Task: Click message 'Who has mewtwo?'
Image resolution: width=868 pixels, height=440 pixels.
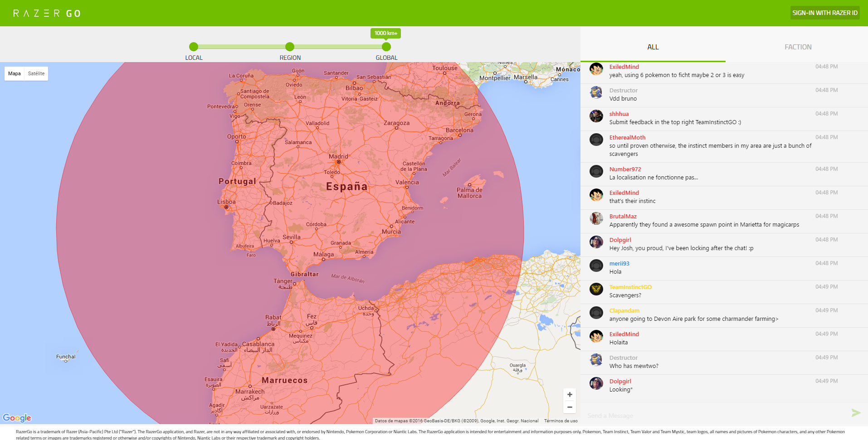Action: (x=634, y=366)
